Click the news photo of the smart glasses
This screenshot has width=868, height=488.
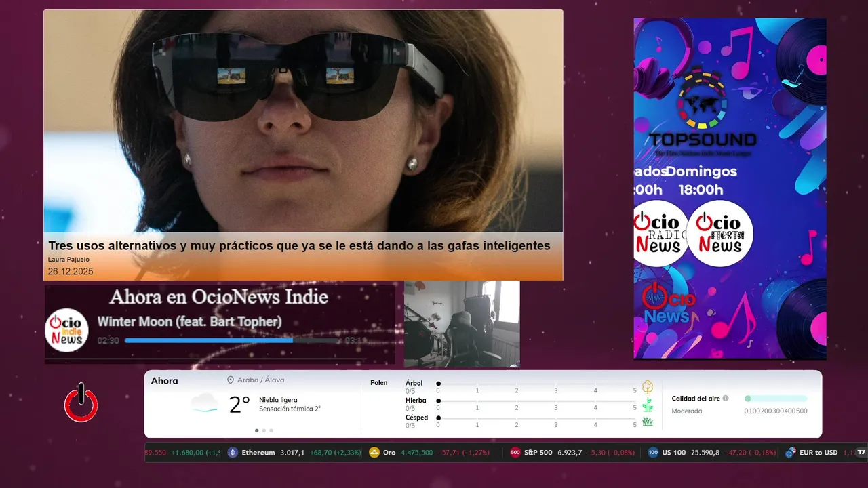pos(303,121)
